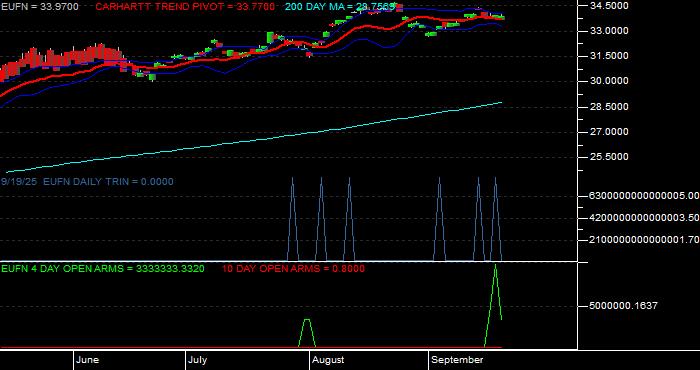Screen dimensions: 700x370
Task: Click the September month label on the timeline
Action: (457, 360)
